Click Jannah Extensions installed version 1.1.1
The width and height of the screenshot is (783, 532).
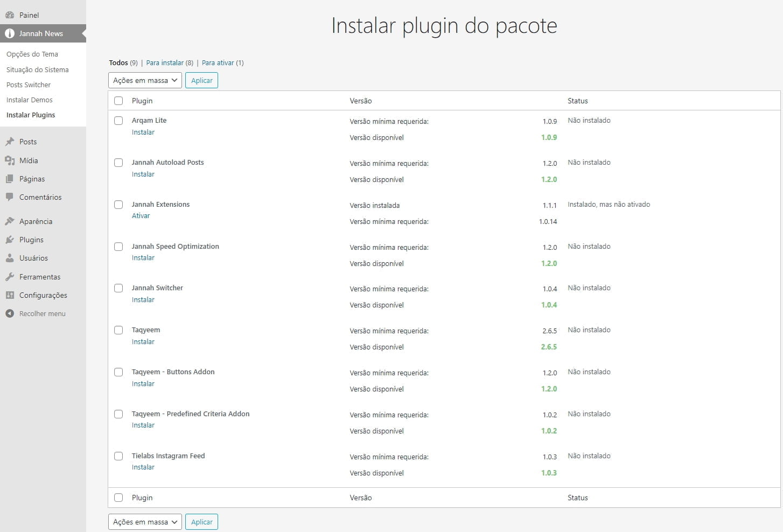[x=550, y=205]
